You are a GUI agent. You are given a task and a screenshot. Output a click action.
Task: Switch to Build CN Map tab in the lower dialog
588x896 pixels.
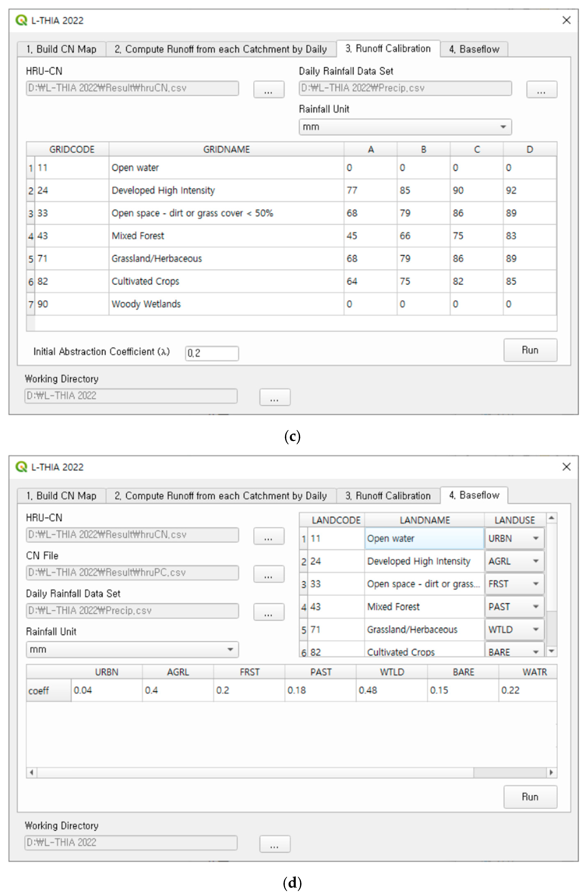(61, 496)
